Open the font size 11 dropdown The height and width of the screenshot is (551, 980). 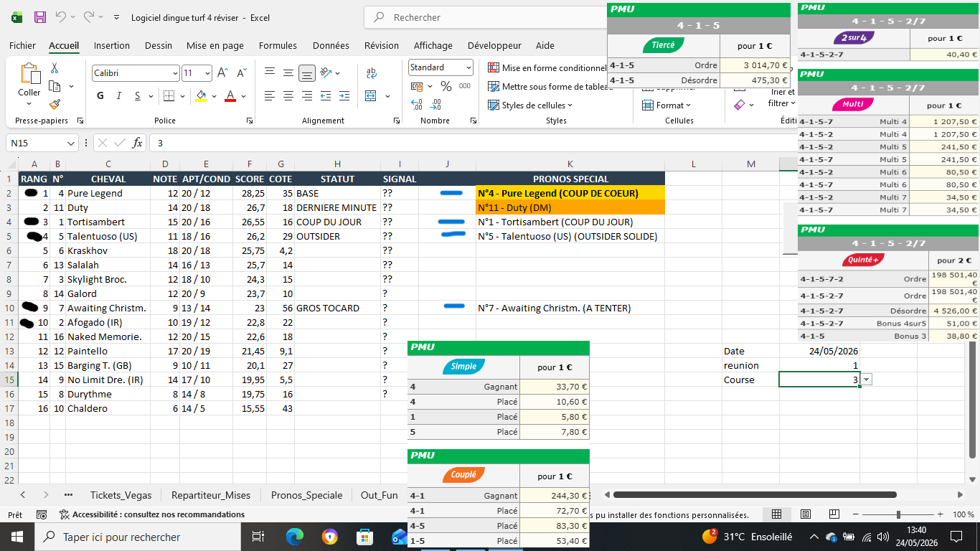point(207,73)
